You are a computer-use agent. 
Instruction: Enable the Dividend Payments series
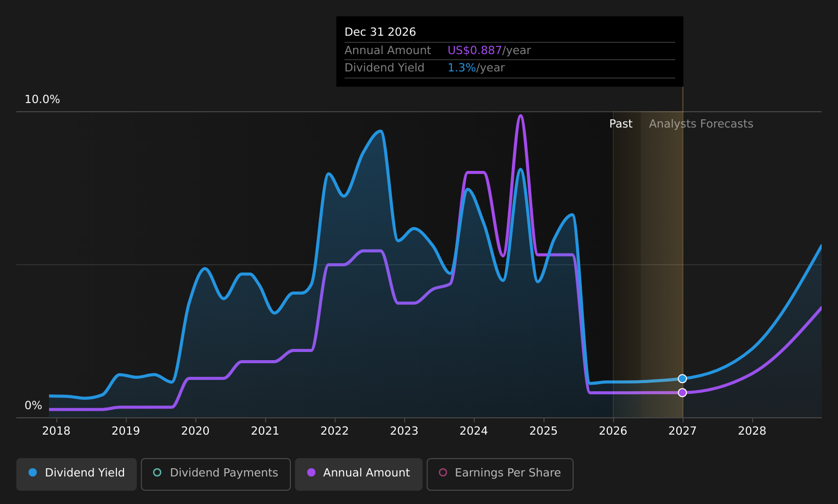pyautogui.click(x=216, y=474)
